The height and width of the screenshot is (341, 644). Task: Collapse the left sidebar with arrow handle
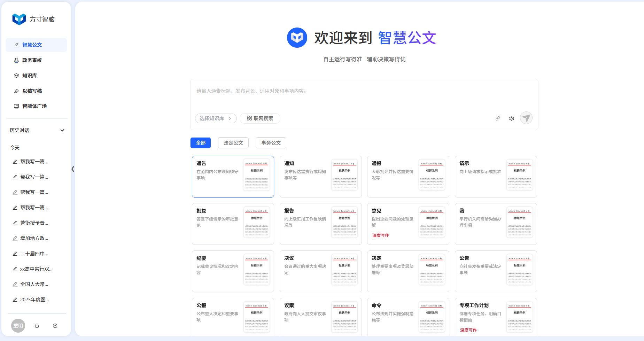pyautogui.click(x=73, y=169)
